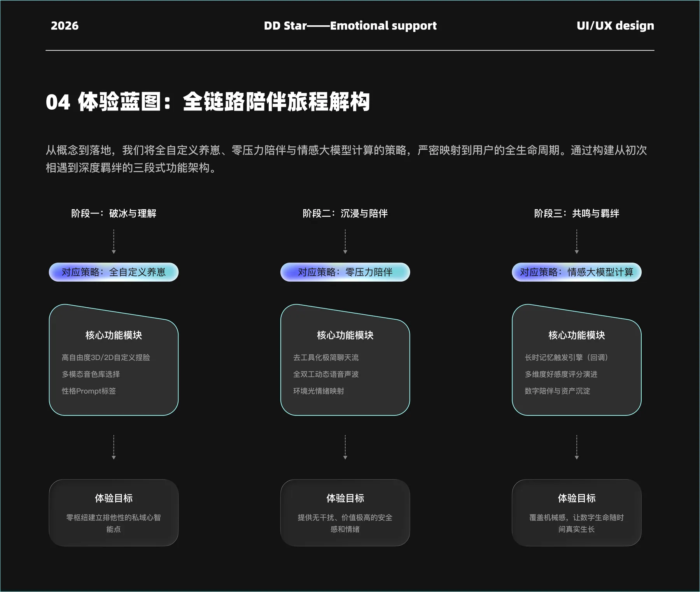Select the 对应策略：全自定义养崽 pill
The height and width of the screenshot is (592, 700).
(114, 272)
